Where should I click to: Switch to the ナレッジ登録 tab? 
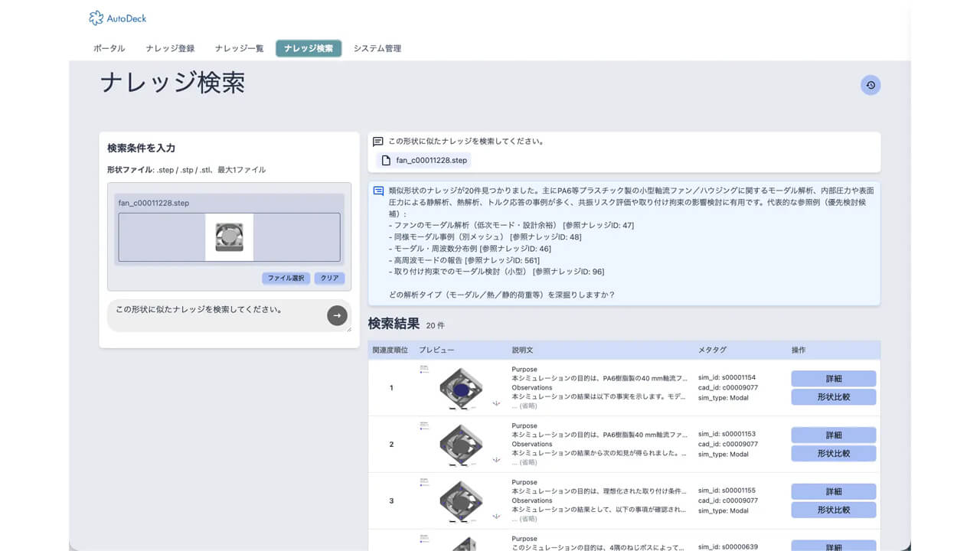point(170,48)
